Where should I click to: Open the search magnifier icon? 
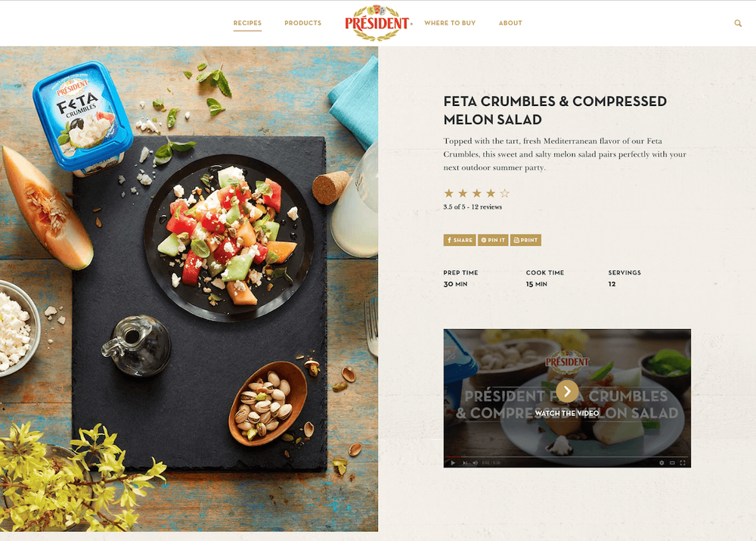point(738,23)
